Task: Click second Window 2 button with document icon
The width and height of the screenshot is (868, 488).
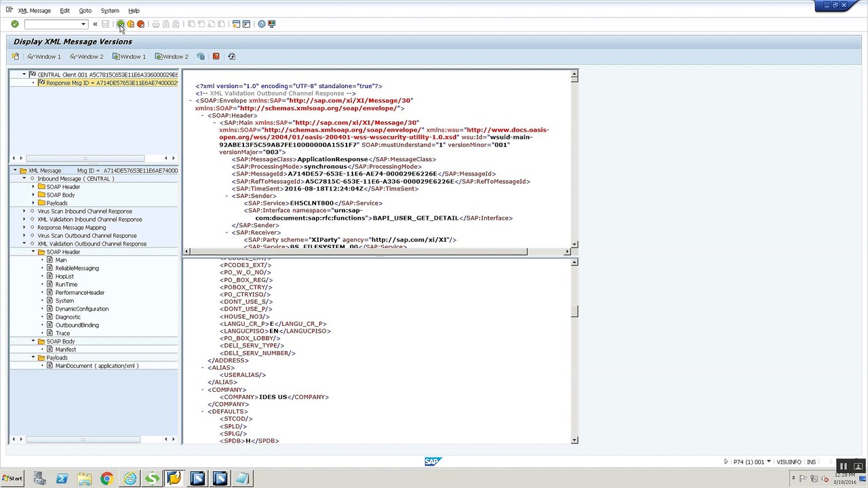Action: [172, 56]
